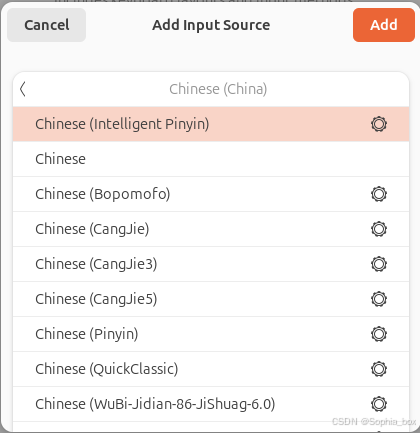Open settings gear for Intelligent Pinyin

pos(379,124)
